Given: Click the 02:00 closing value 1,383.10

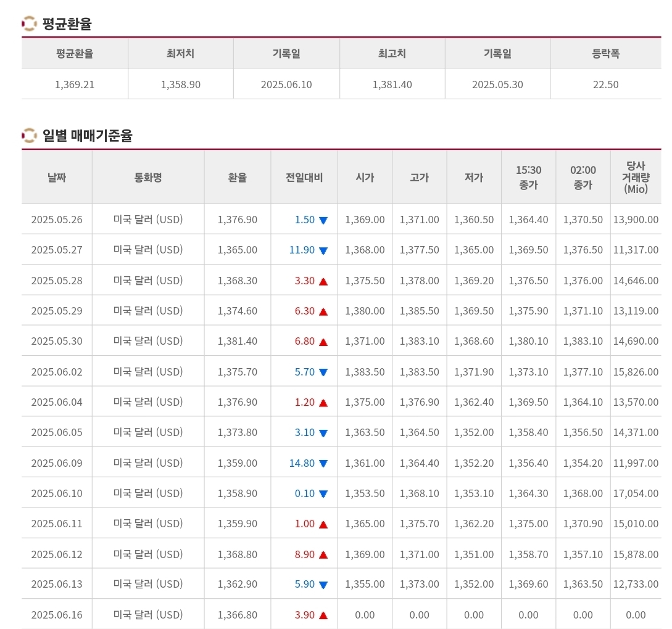Looking at the screenshot, I should tap(583, 341).
